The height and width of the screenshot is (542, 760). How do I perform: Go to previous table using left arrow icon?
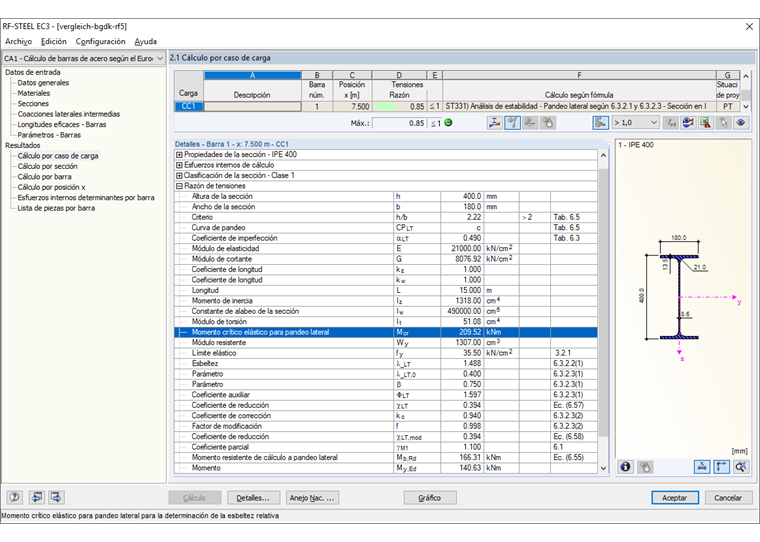pyautogui.click(x=37, y=497)
